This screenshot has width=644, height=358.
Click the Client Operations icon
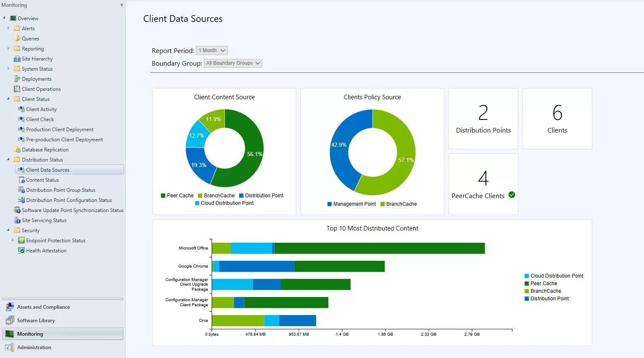17,89
